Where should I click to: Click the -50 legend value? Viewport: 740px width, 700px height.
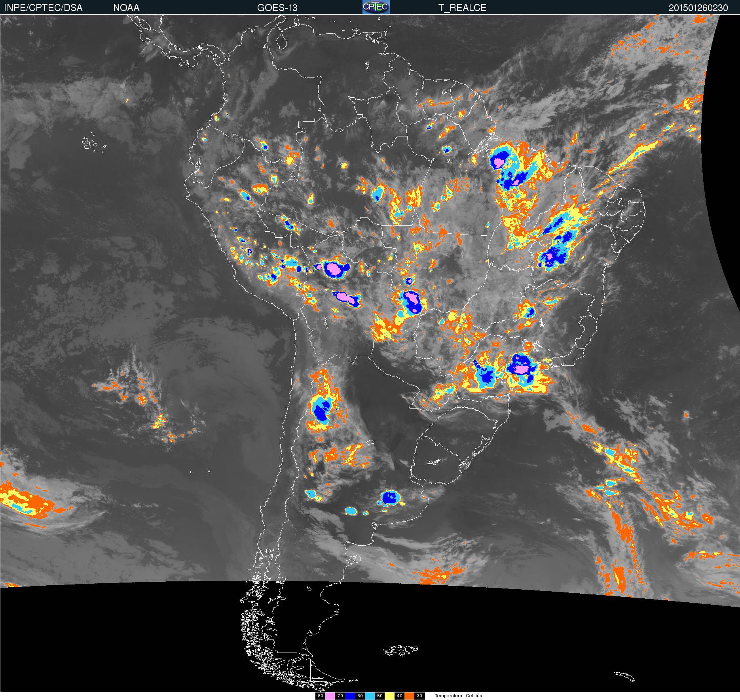(x=379, y=696)
